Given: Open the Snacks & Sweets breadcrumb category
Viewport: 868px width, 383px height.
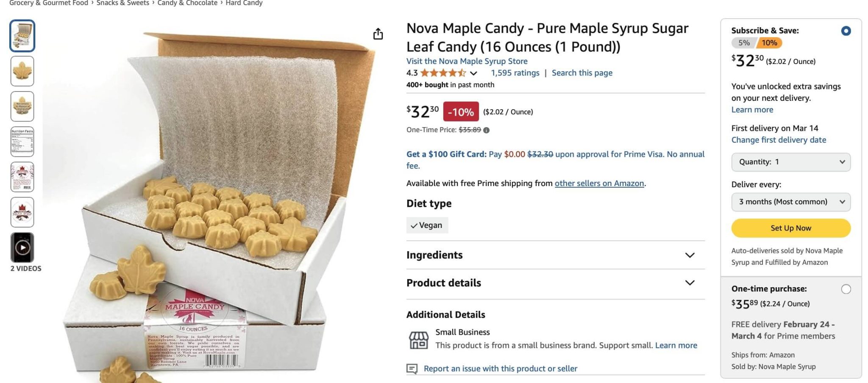Looking at the screenshot, I should (123, 3).
